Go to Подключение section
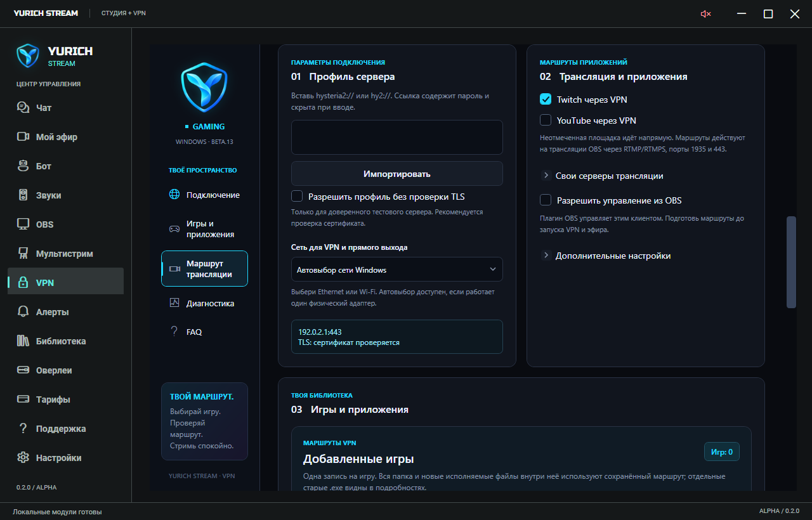812x520 pixels. (204, 195)
